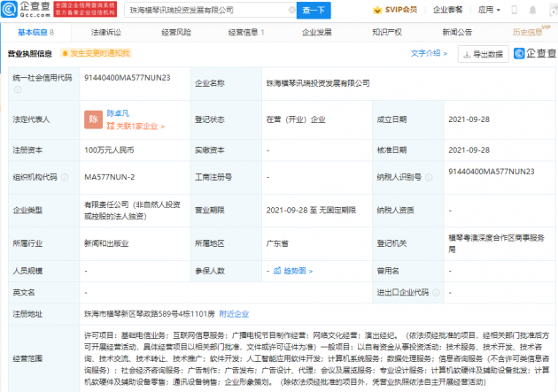Expand 文字介绍 link arrow
Screen dimensions: 558x392
[446, 54]
